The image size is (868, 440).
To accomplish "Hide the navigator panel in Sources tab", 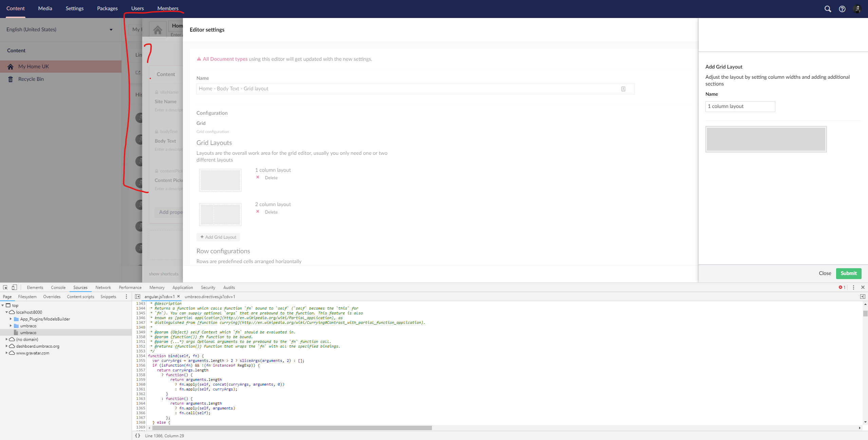I will point(137,296).
